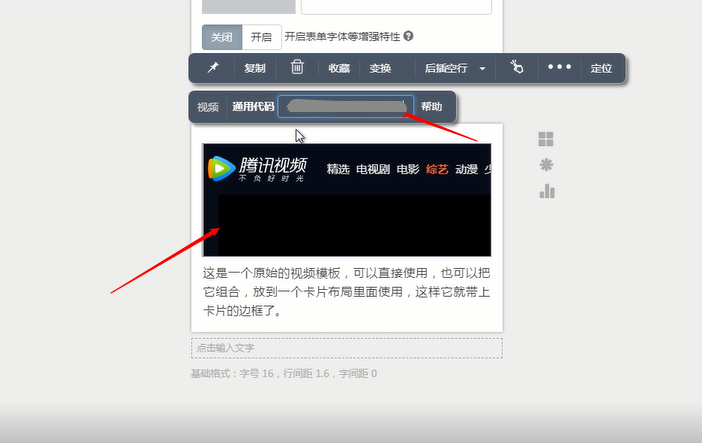Click the 定位 toolbar button
This screenshot has height=443, width=702.
tap(601, 68)
